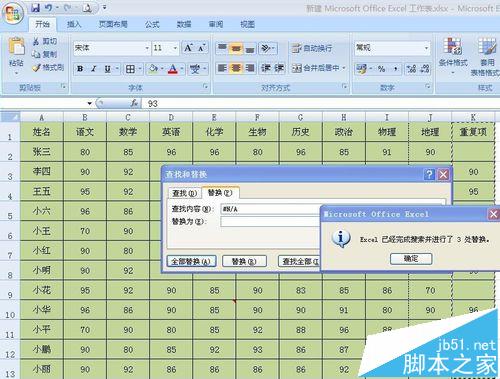
Task: Click Merge and Center
Action: click(315, 68)
